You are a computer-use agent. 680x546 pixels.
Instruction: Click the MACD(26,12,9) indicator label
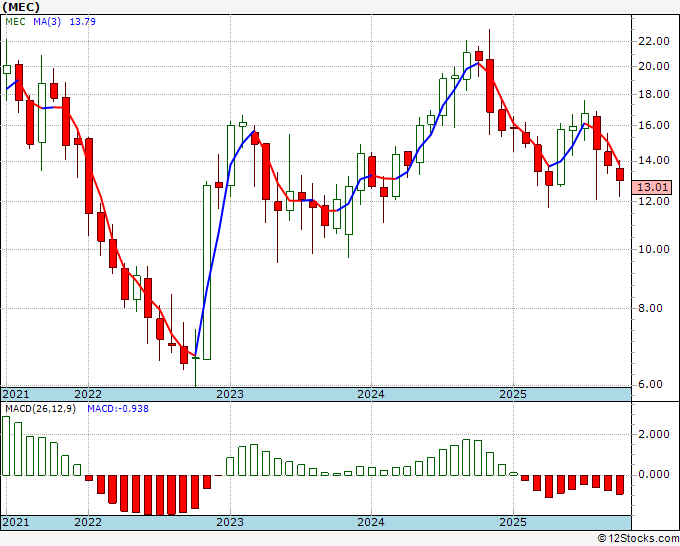point(40,409)
